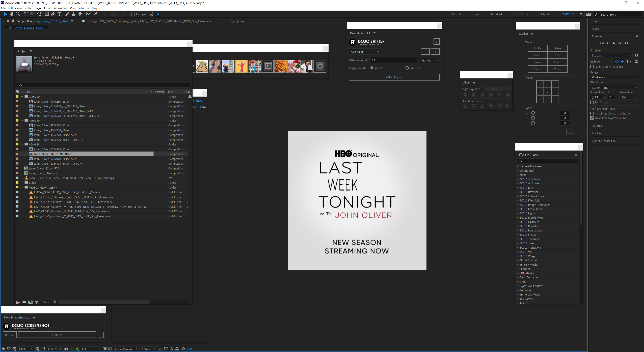
Task: Click the bottom Speed slider in Motion
Action: pos(544,123)
